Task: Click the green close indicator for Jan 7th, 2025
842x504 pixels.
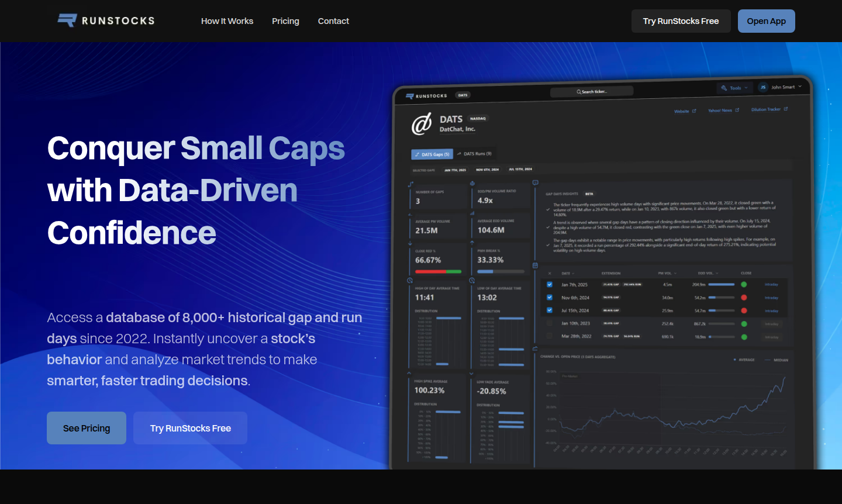Action: pyautogui.click(x=744, y=285)
